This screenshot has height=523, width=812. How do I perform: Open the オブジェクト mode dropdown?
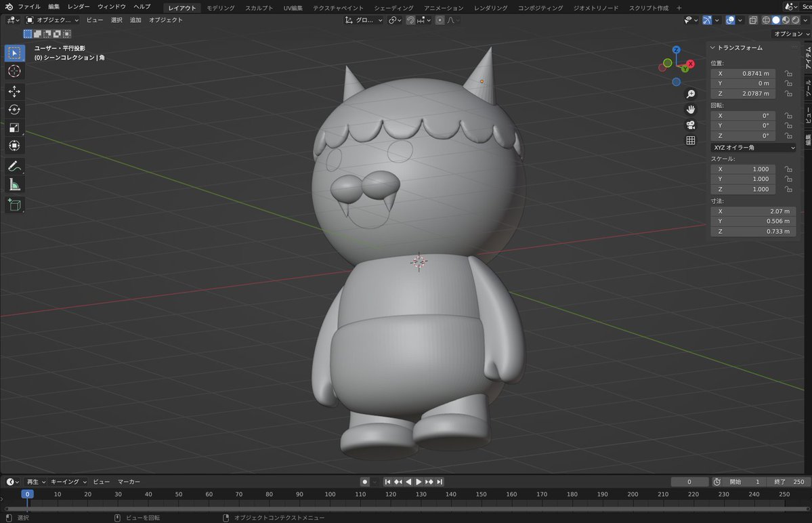click(x=52, y=20)
